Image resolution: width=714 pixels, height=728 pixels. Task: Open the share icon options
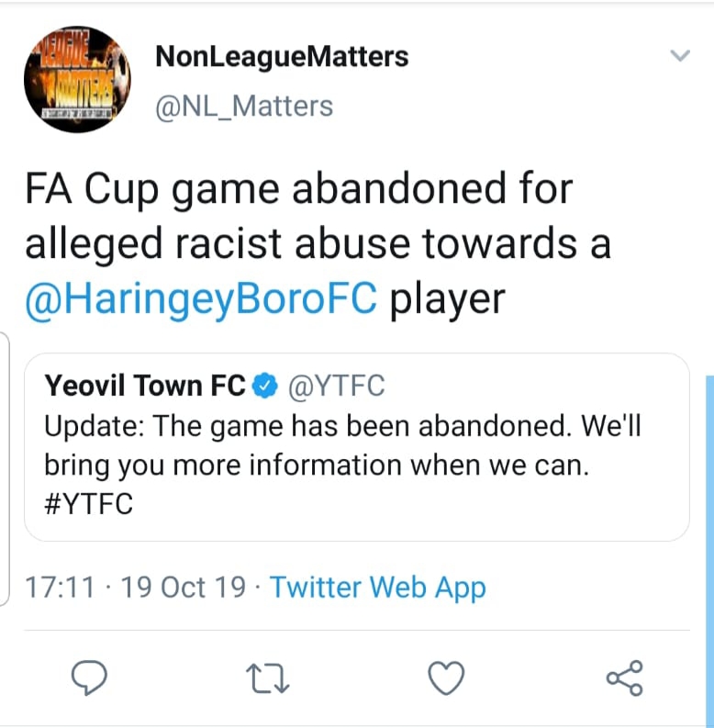pyautogui.click(x=625, y=678)
